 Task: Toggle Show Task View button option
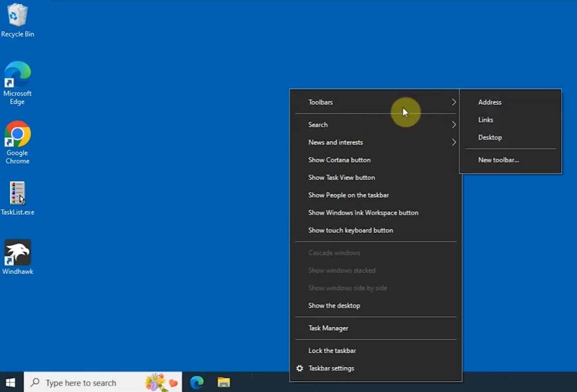(x=342, y=177)
